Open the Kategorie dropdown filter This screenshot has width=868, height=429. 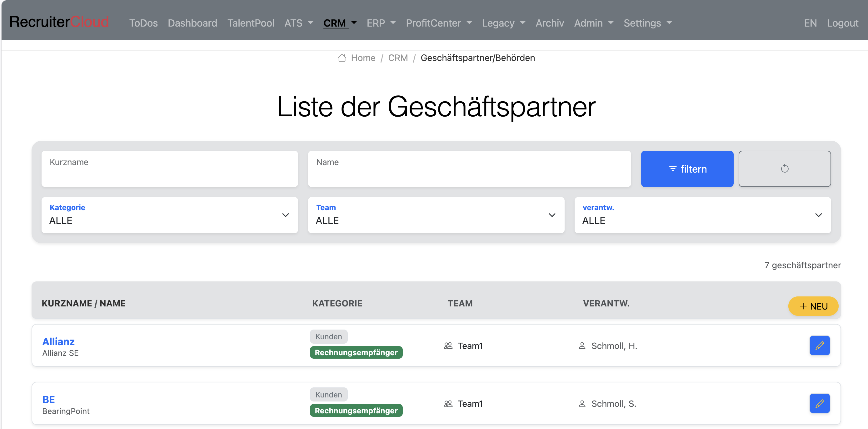[x=169, y=215]
